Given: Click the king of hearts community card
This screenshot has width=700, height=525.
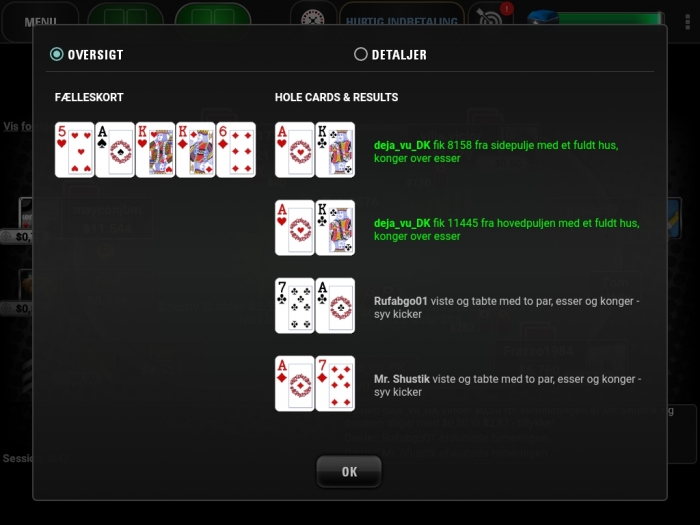Looking at the screenshot, I should coord(155,150).
